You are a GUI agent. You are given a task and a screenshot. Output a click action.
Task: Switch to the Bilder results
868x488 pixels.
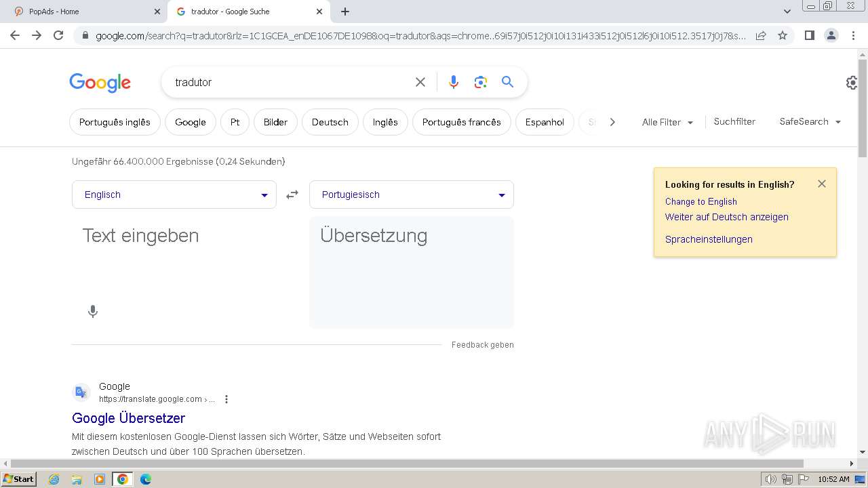coord(275,122)
